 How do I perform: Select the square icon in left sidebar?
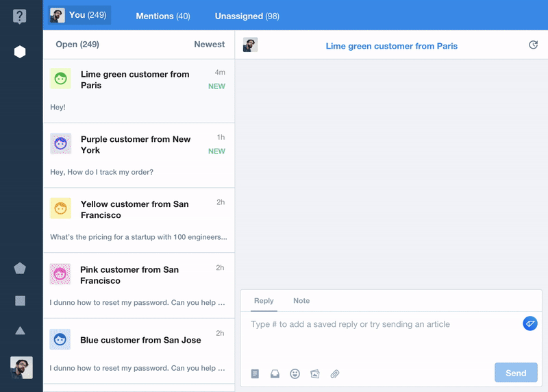[x=20, y=300]
